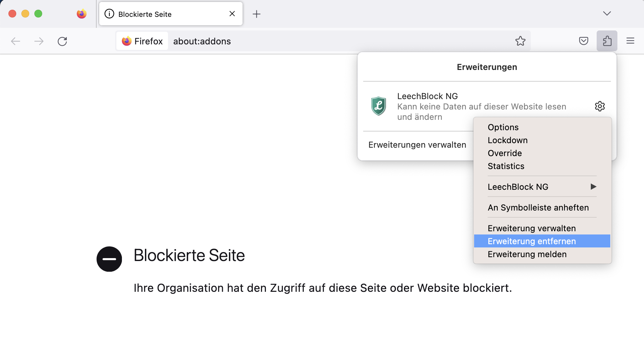This screenshot has height=342, width=644.
Task: Open the LeechBlock NG gear settings
Action: click(600, 106)
